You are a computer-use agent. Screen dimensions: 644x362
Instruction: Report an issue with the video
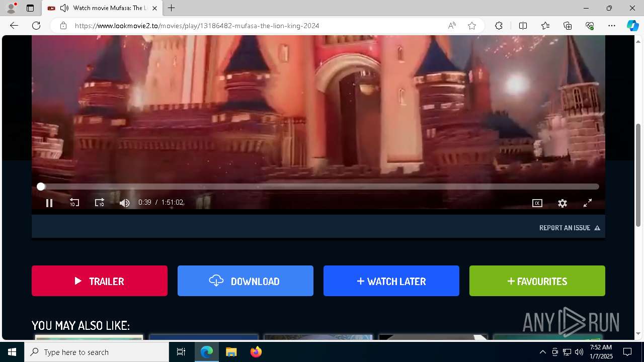570,228
